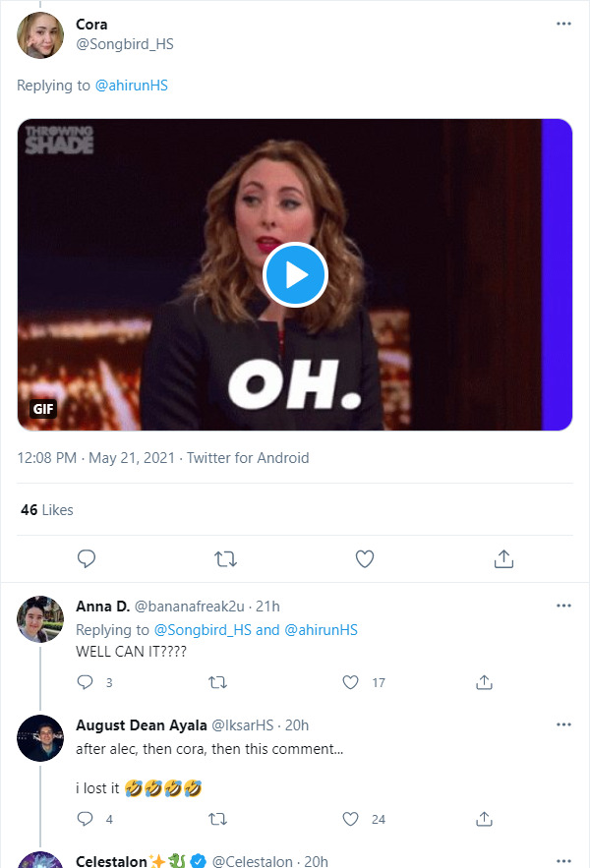Screen dimensions: 590x868
Task: Click the Twitter for Android source link
Action: [x=248, y=458]
